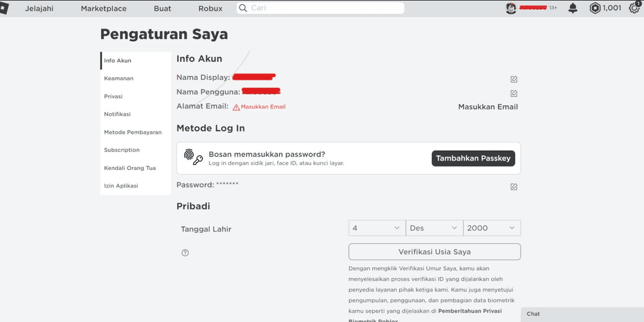Screen dimensions: 644x322
Task: Edit the Password pencil icon
Action: tap(514, 187)
